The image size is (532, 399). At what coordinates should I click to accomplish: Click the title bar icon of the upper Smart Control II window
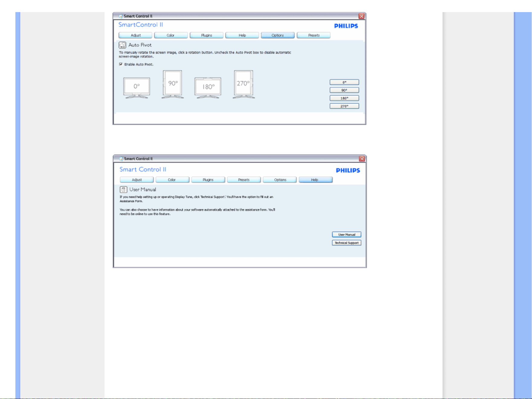pyautogui.click(x=121, y=16)
